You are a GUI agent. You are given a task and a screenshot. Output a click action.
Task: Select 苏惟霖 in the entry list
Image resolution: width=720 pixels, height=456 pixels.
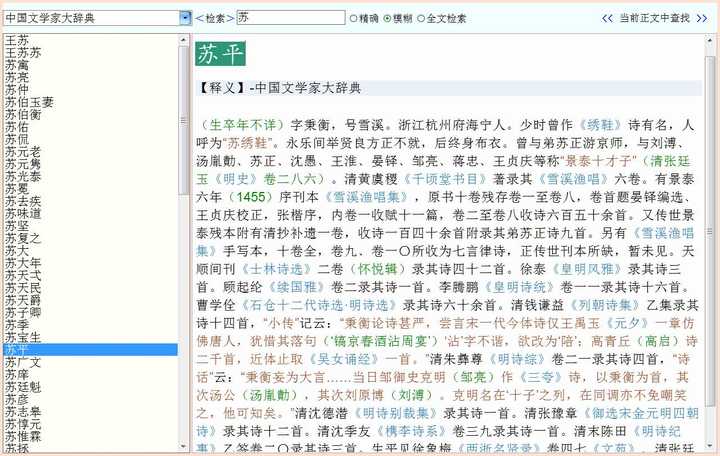[x=23, y=437]
